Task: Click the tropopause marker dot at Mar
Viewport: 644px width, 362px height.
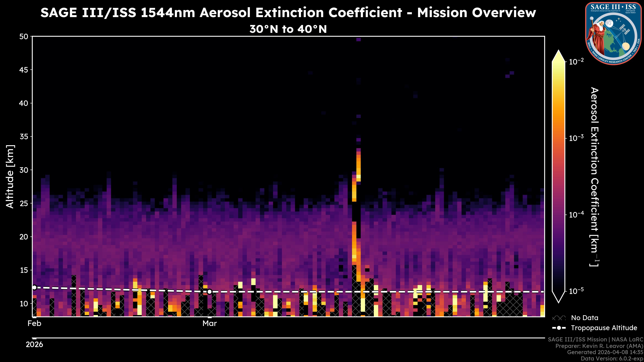Action: (x=209, y=292)
